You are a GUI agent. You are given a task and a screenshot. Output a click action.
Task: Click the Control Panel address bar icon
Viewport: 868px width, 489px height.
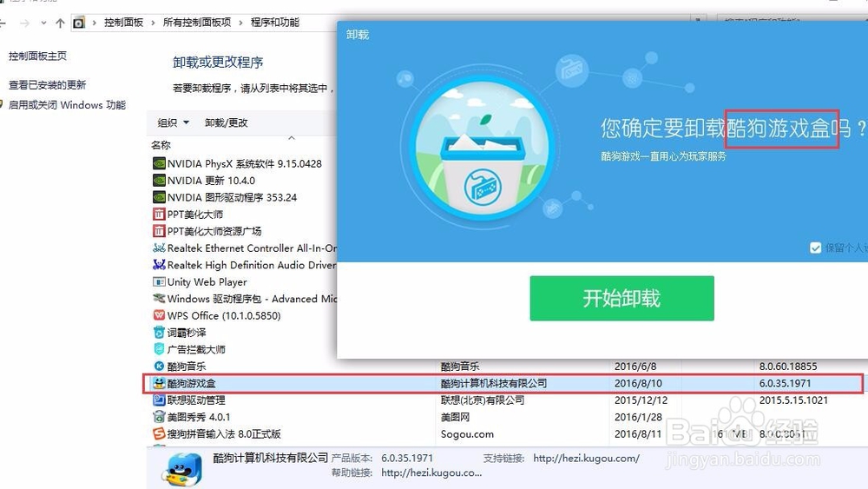pos(79,23)
